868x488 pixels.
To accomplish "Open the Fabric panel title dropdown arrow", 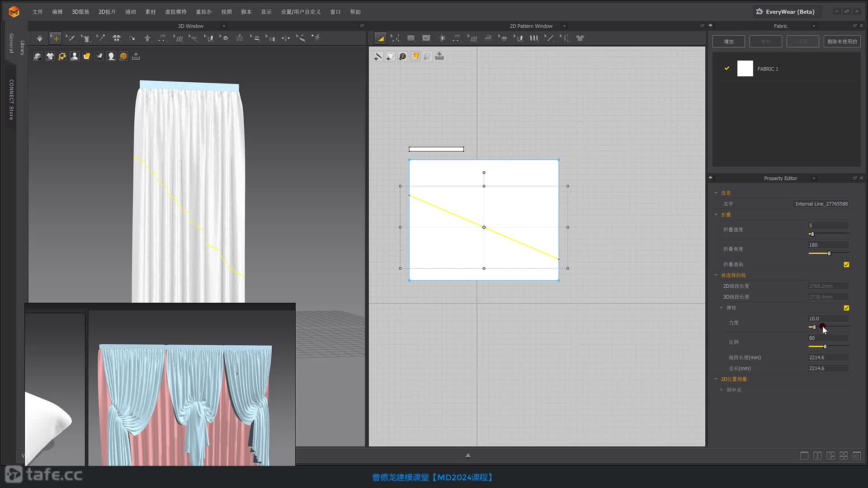I will click(814, 26).
